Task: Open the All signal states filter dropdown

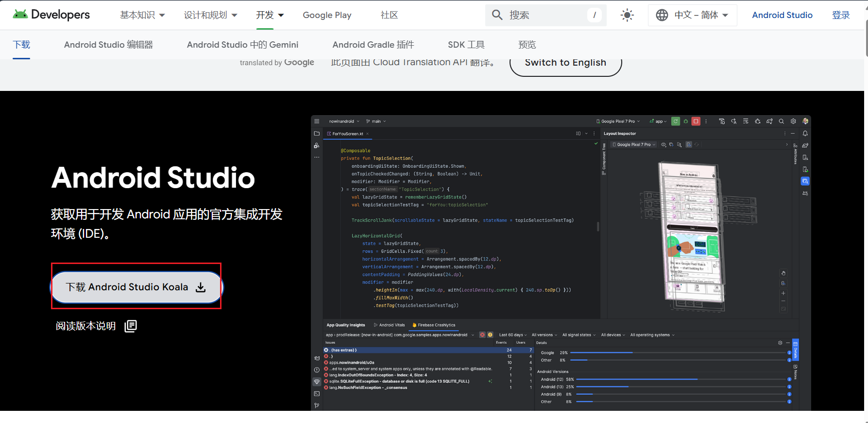Action: (579, 335)
